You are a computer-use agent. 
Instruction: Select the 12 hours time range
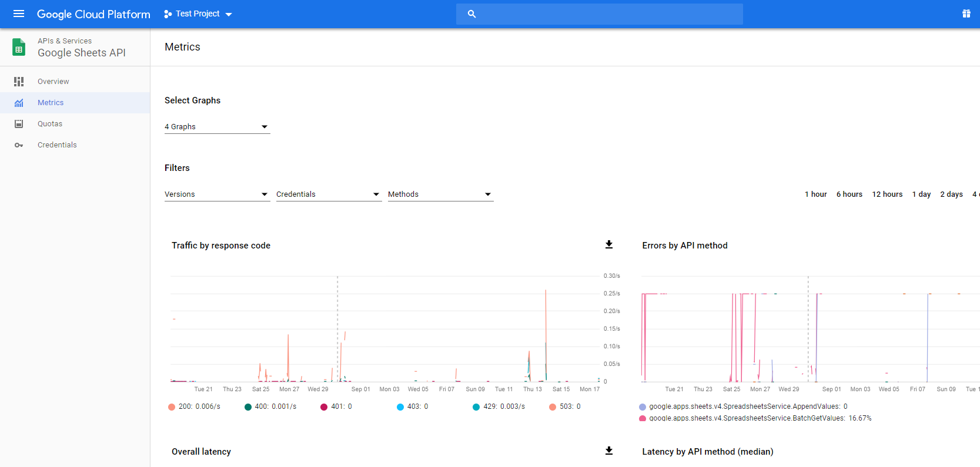coord(887,194)
